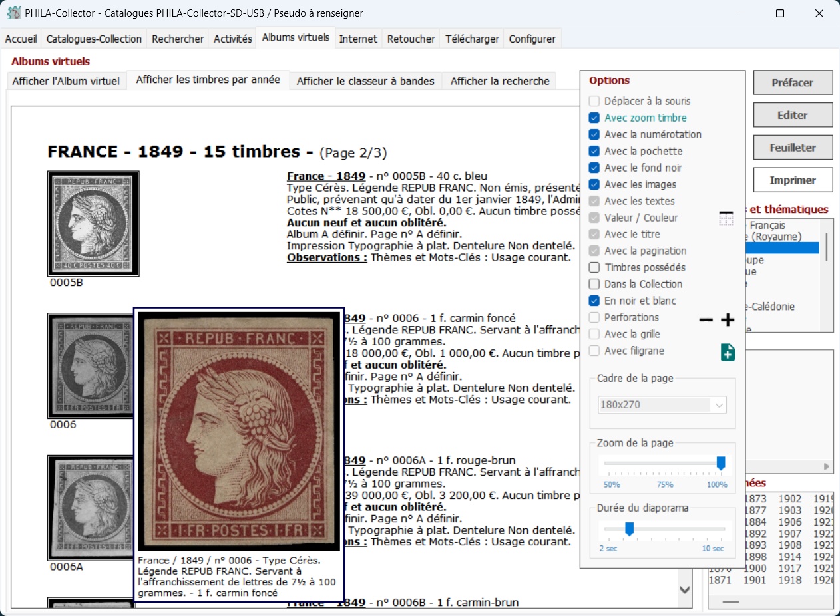Open the Accueil tab
This screenshot has width=840, height=616.
tap(21, 39)
